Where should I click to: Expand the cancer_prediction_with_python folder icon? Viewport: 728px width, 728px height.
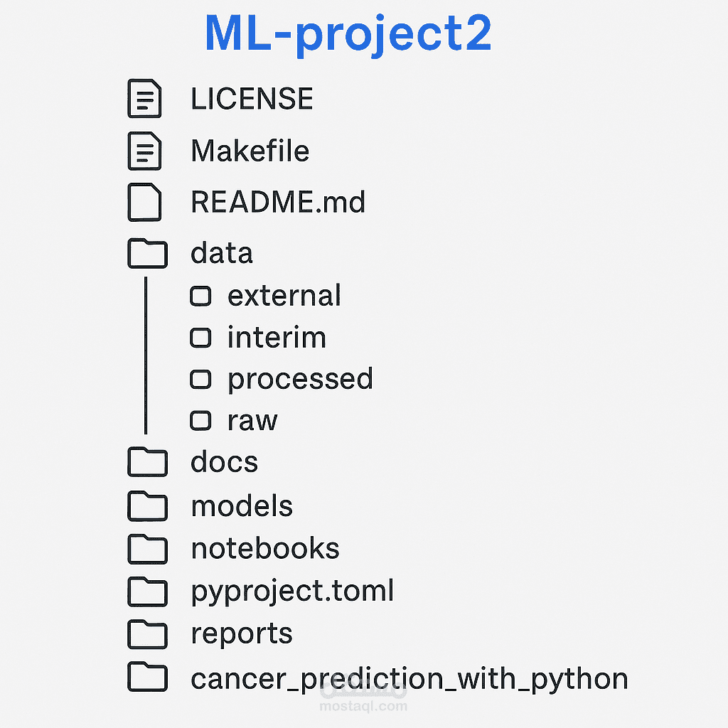[x=147, y=678]
